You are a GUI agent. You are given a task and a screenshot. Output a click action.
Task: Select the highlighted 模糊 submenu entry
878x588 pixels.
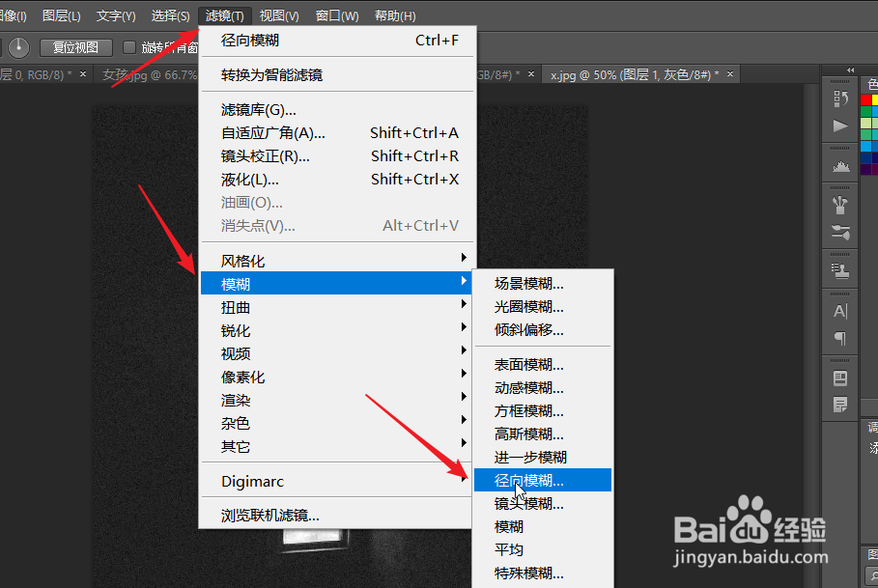coord(336,284)
